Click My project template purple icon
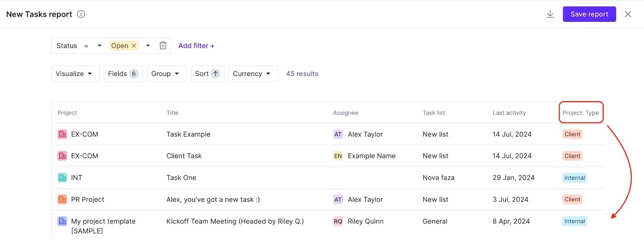The width and height of the screenshot is (644, 240). 62,221
